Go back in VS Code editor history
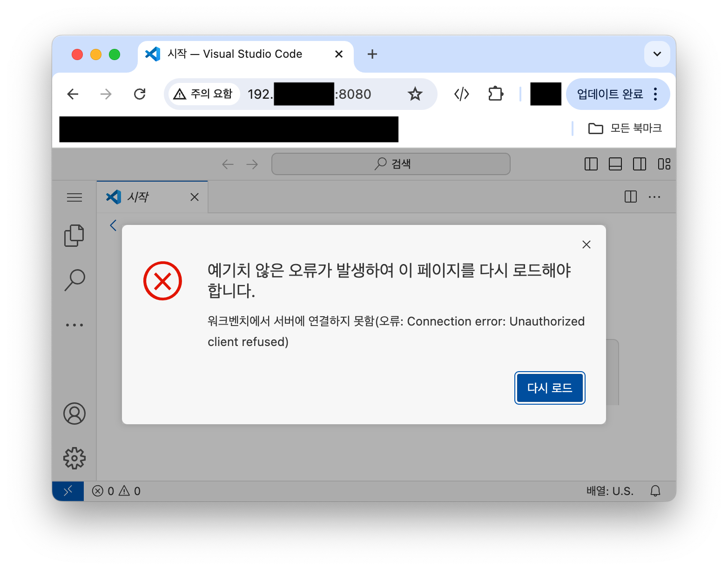Image resolution: width=728 pixels, height=570 pixels. pos(228,164)
